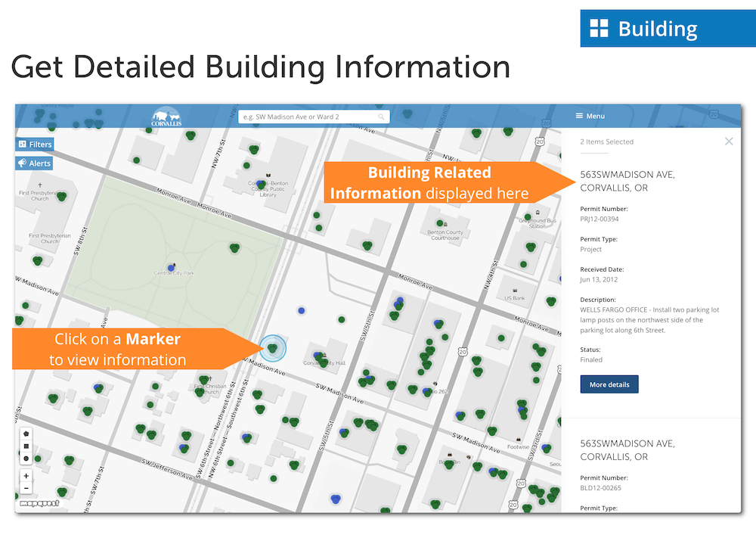Zoom out on the map
This screenshot has width=756, height=541.
(x=26, y=488)
